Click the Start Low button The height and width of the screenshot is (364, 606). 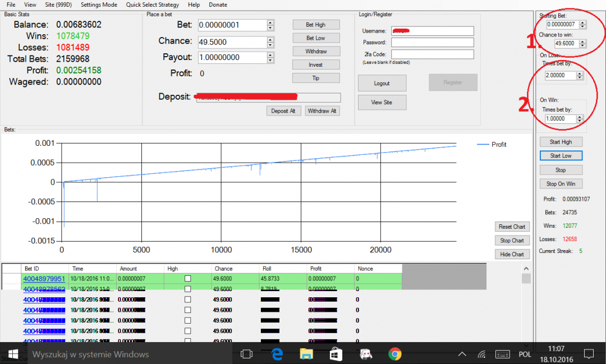[561, 156]
